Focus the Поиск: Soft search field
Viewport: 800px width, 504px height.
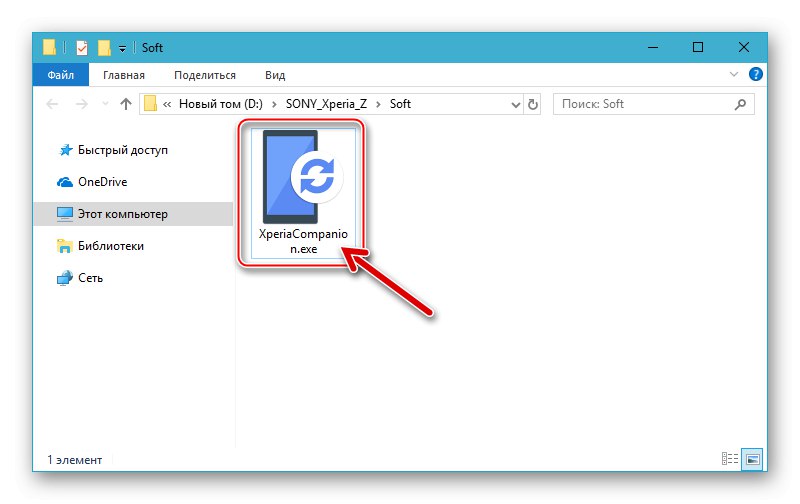[654, 104]
